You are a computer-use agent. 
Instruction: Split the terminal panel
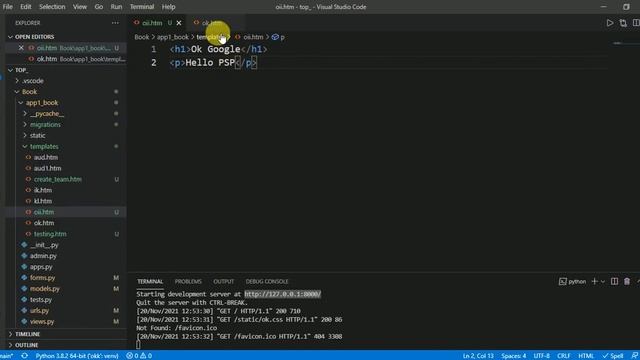[x=614, y=281]
